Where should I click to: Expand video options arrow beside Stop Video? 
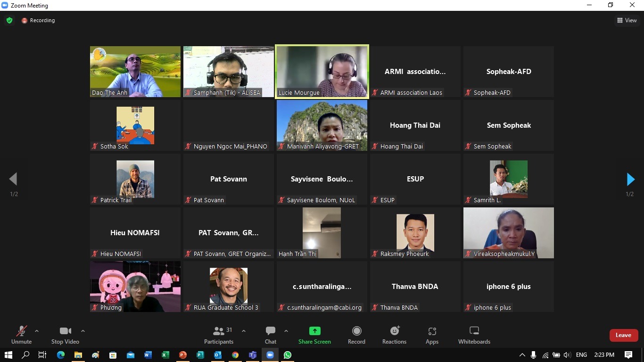83,331
